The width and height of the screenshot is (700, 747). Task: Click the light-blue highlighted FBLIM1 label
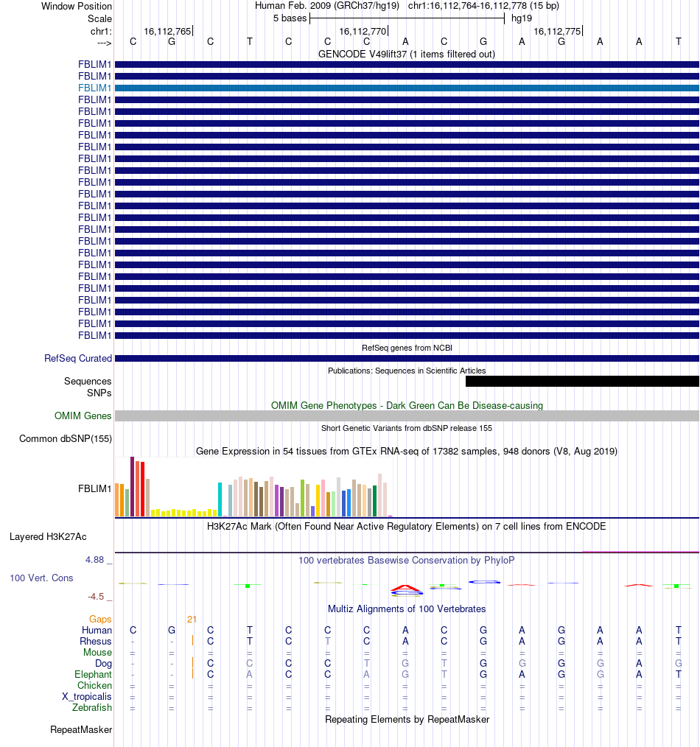(94, 88)
